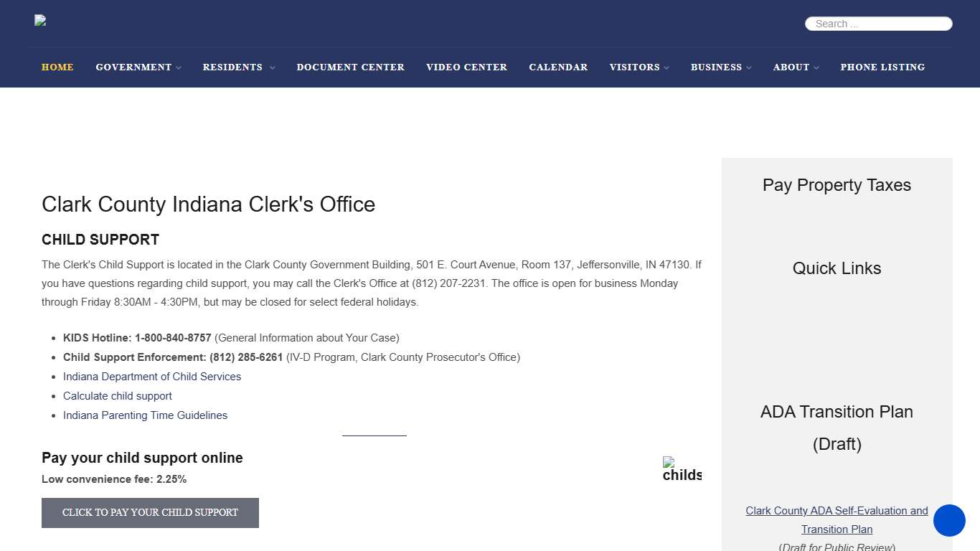The width and height of the screenshot is (980, 551).
Task: Click the site logo image in header
Action: coord(40,21)
